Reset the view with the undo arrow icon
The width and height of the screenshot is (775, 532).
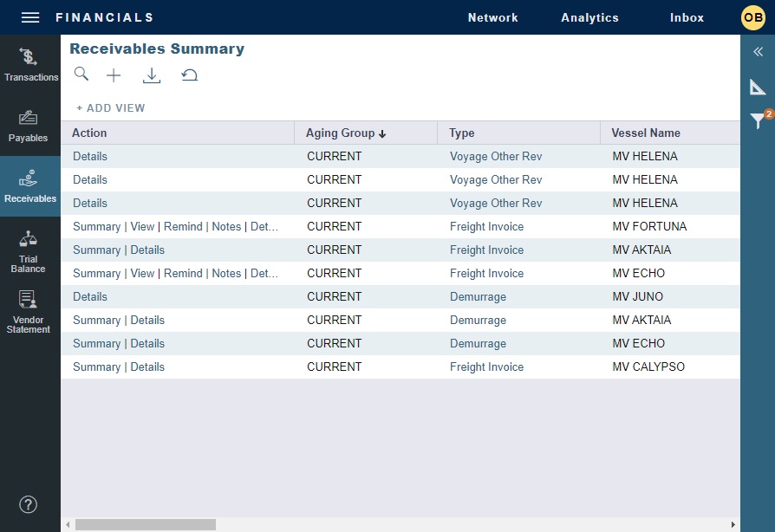[x=190, y=75]
